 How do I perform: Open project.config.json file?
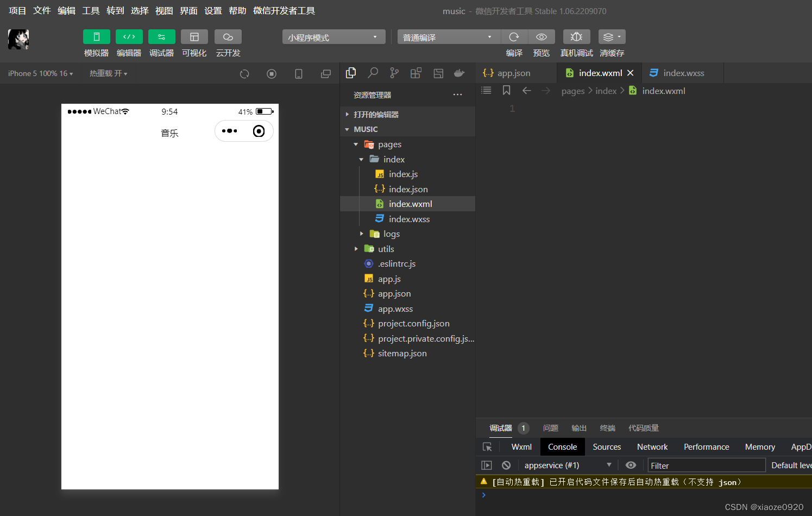pyautogui.click(x=407, y=324)
